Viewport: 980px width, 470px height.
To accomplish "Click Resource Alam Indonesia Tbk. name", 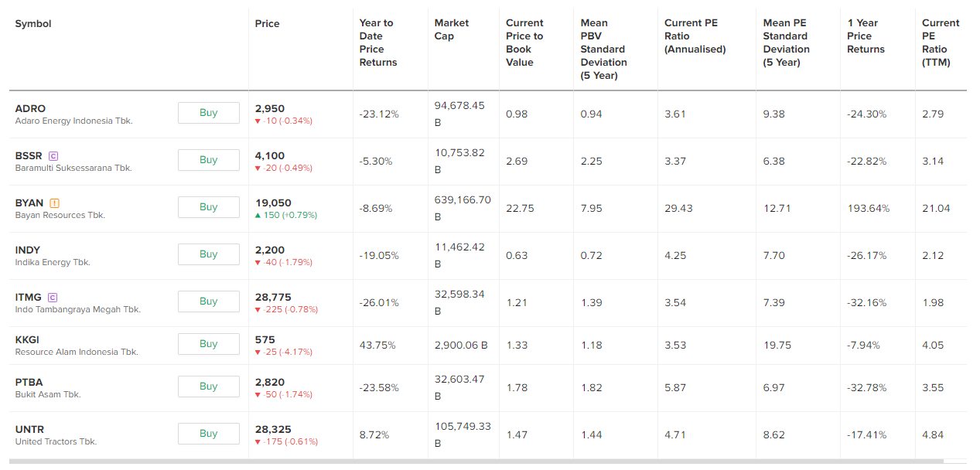I will [x=77, y=352].
